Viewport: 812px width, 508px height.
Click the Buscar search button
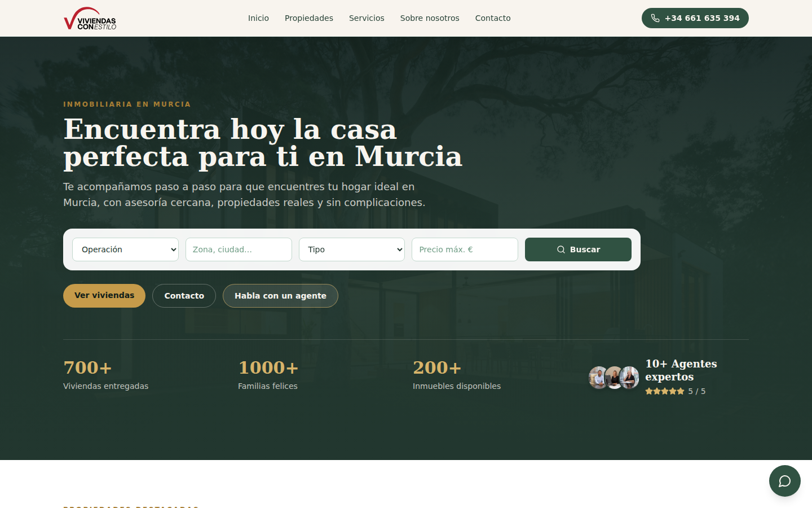pos(578,249)
